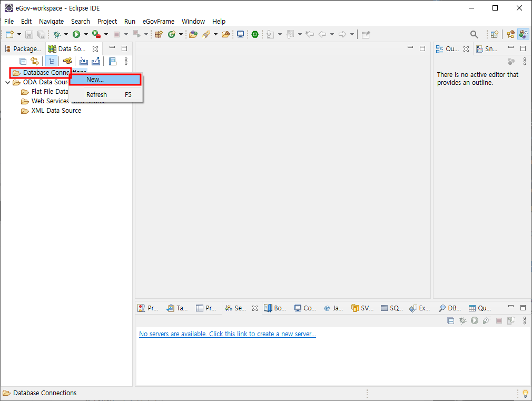
Task: Click the green Run button icon
Action: point(76,34)
